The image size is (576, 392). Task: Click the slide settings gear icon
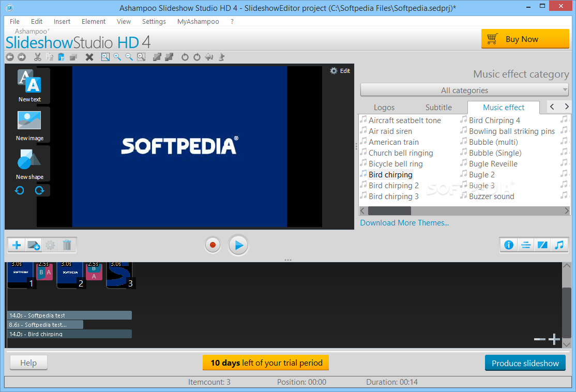point(50,245)
